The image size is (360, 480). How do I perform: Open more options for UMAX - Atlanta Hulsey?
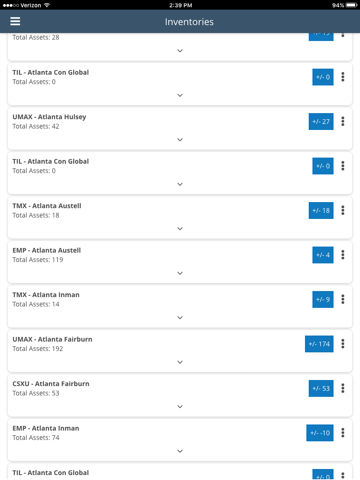(343, 121)
